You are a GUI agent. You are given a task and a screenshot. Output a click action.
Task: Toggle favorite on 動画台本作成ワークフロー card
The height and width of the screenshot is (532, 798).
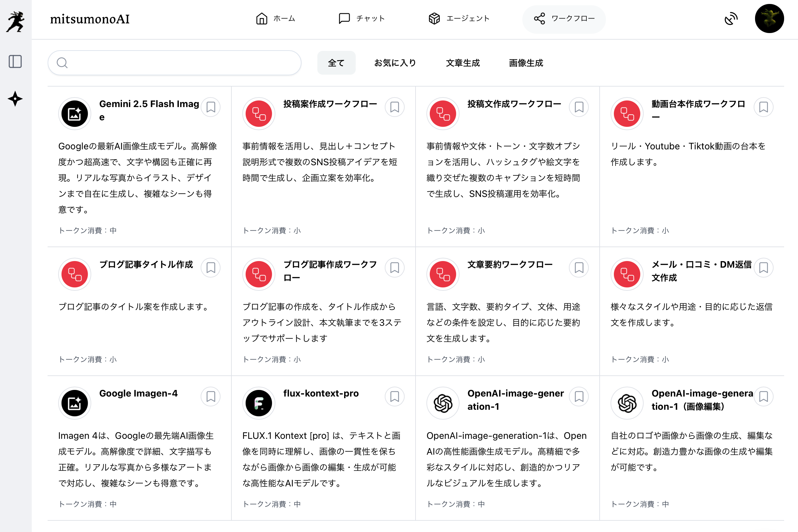click(763, 107)
